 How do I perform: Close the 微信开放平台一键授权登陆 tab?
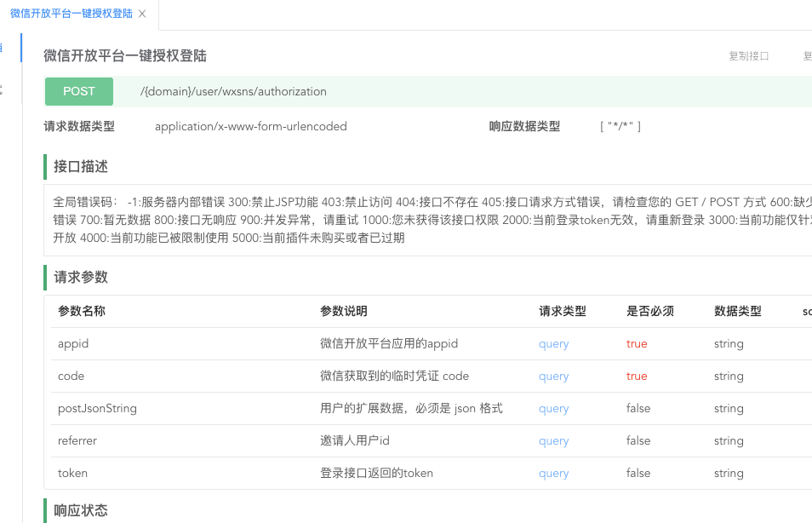142,14
